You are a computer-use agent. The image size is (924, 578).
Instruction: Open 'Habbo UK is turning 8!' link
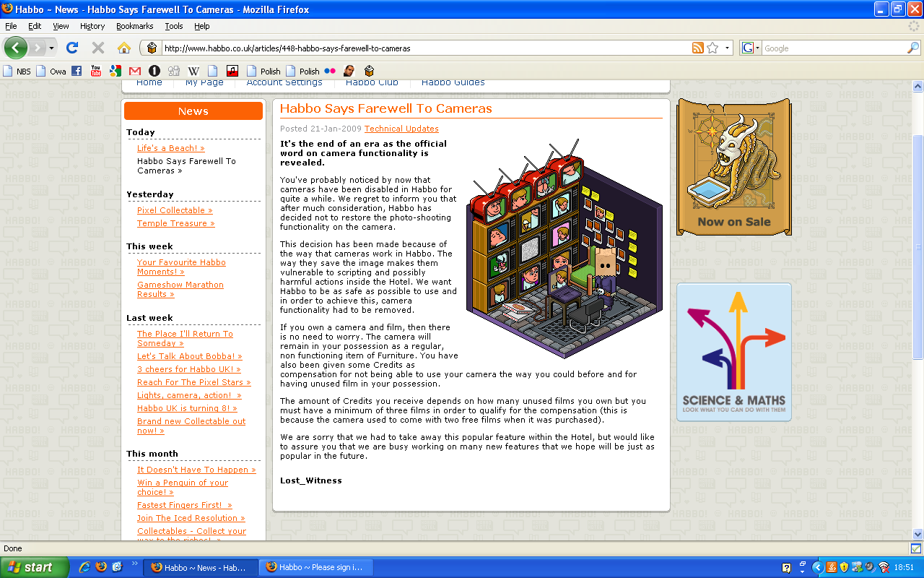187,408
